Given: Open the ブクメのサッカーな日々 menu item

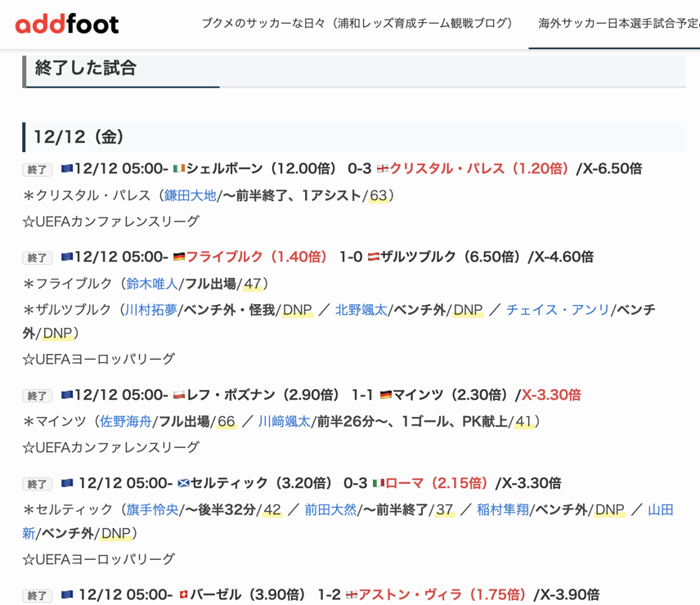Looking at the screenshot, I should pyautogui.click(x=357, y=24).
